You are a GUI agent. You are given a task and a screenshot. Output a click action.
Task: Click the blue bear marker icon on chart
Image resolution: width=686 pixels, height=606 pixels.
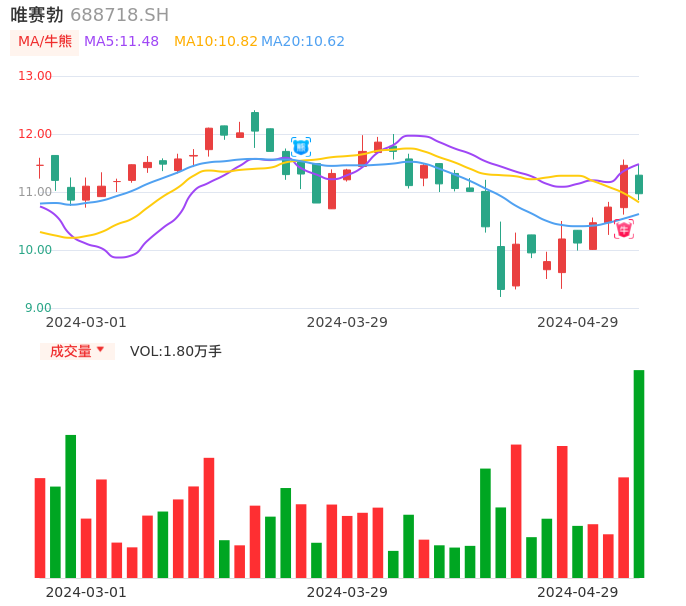(301, 147)
